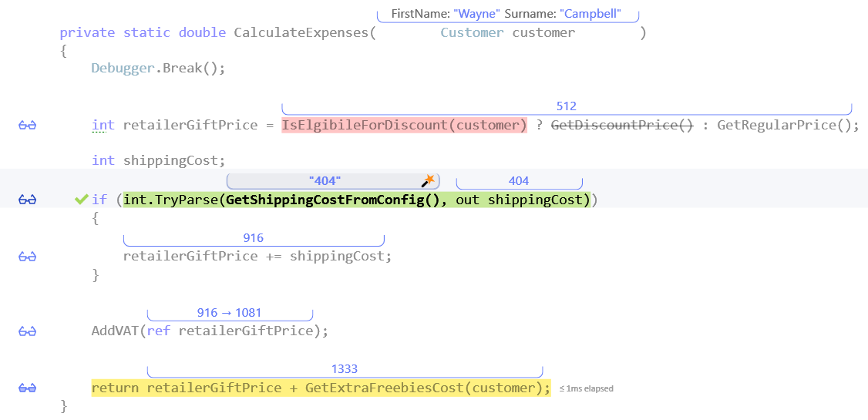
Task: Click glasses icon beside return statement
Action: (27, 388)
